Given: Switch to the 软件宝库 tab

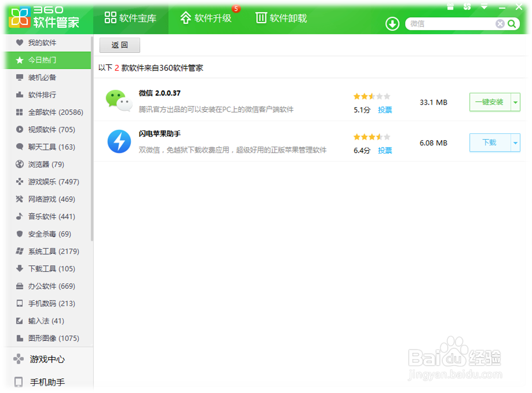Looking at the screenshot, I should click(x=130, y=17).
